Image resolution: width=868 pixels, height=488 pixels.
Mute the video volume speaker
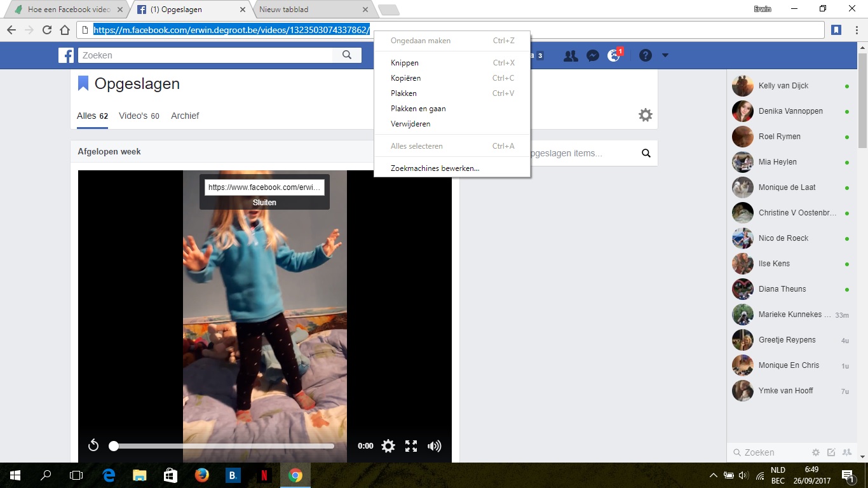(x=435, y=446)
